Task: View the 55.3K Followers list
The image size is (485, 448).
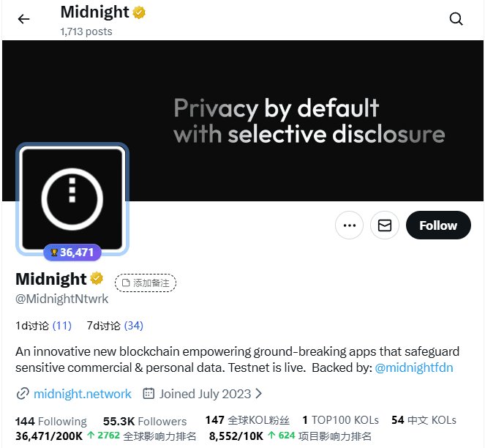Action: 145,421
